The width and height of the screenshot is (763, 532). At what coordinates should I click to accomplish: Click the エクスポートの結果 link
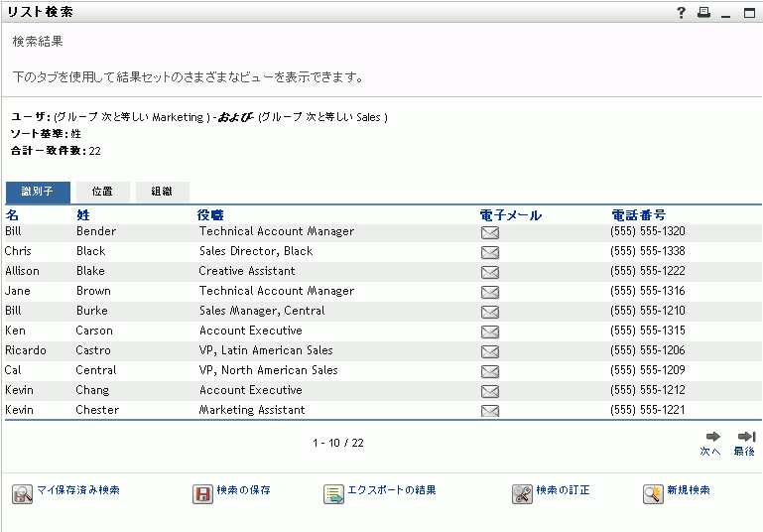pos(392,489)
